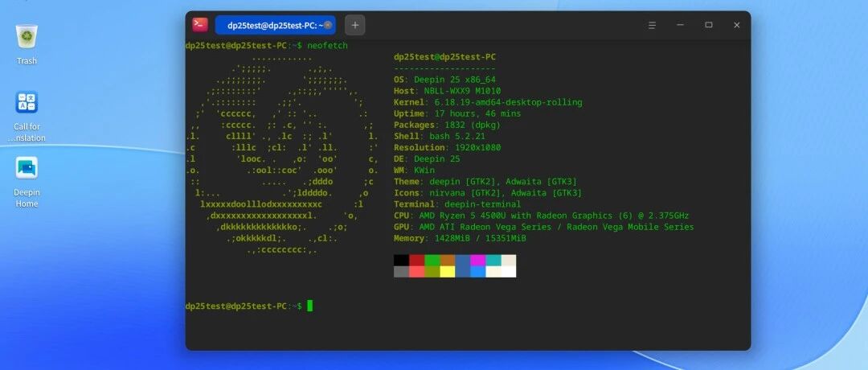Click the 'Resolution: 1920x1080' line
The height and width of the screenshot is (370, 868).
coord(448,147)
